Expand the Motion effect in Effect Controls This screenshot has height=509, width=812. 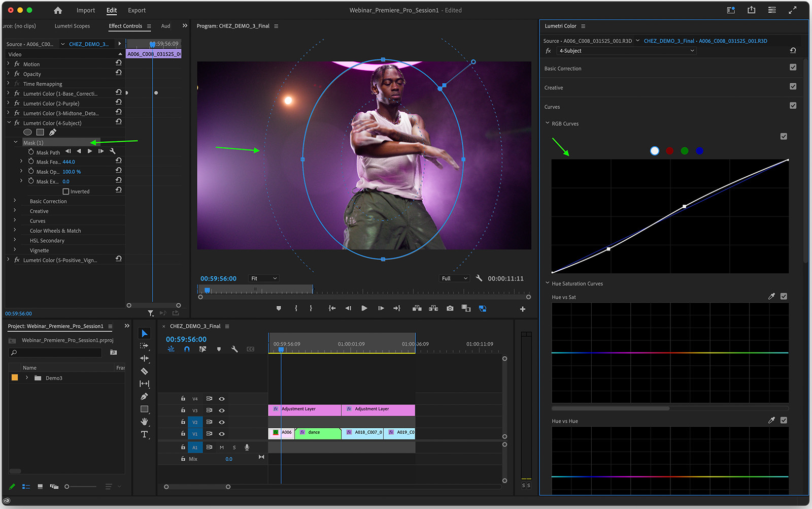8,63
